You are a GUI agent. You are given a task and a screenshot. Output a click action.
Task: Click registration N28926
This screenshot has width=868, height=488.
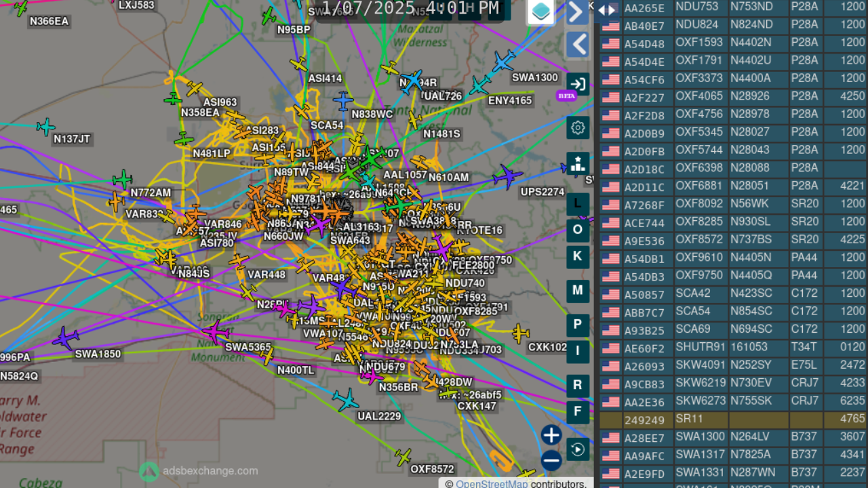(750, 96)
